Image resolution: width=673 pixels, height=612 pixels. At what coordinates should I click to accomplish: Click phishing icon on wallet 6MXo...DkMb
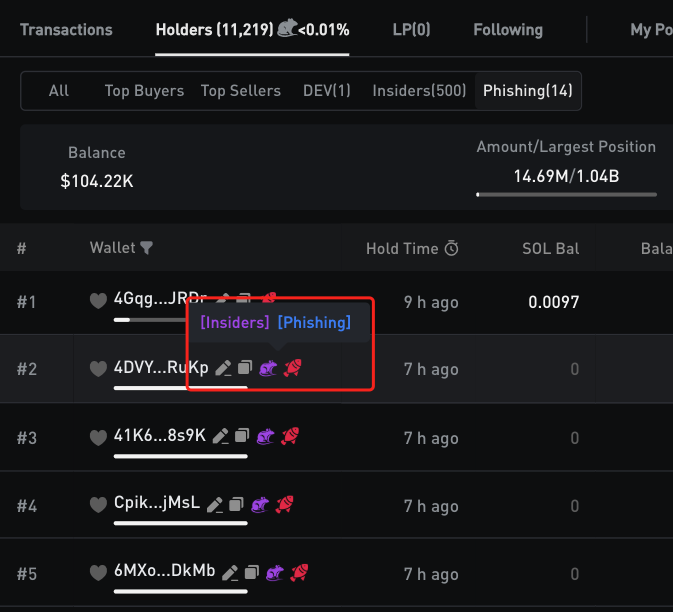point(299,573)
